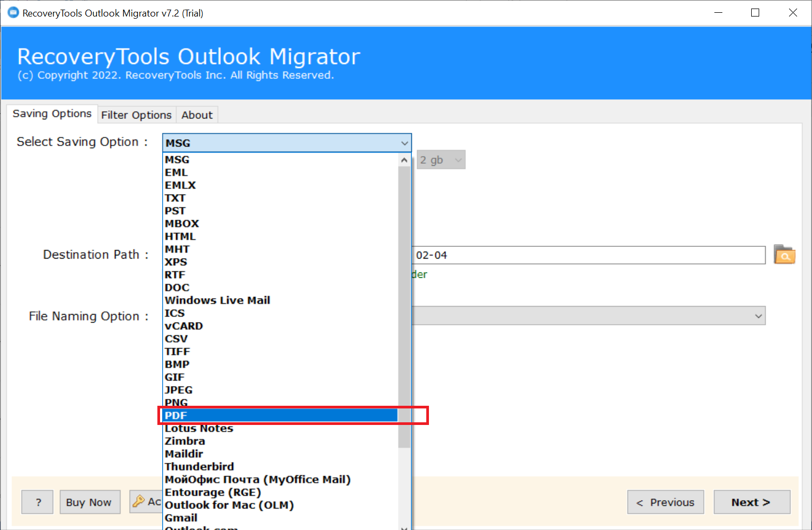Image resolution: width=812 pixels, height=530 pixels.
Task: Click the Buy Now button
Action: [x=90, y=502]
